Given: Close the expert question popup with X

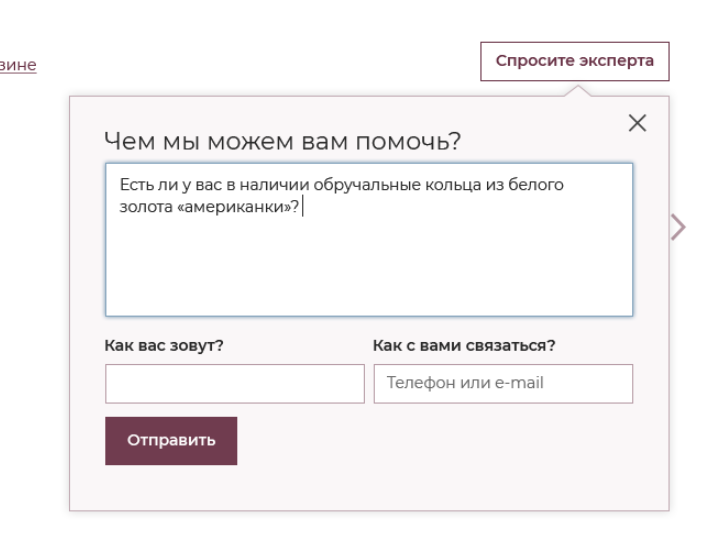Looking at the screenshot, I should tap(637, 123).
